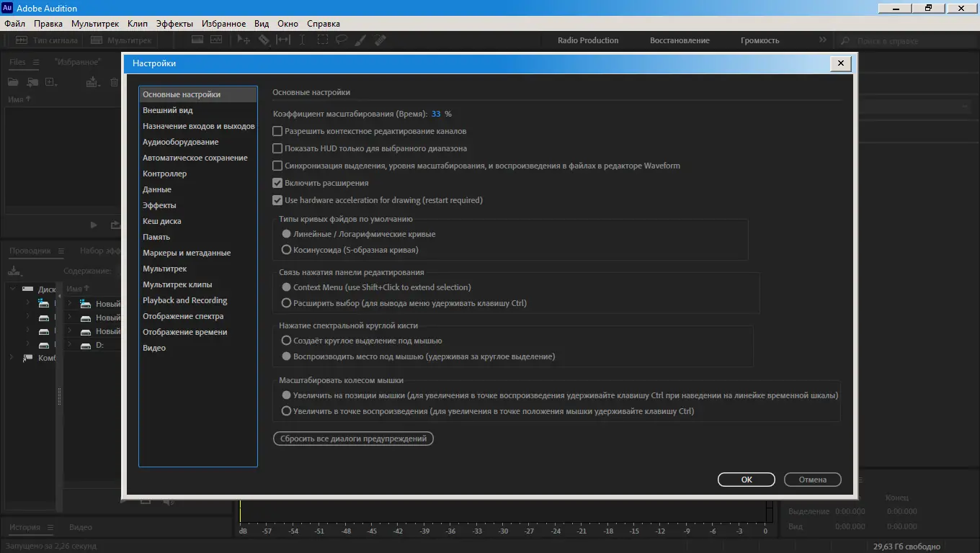
Task: Click the trash icon in Files panel
Action: tap(114, 82)
